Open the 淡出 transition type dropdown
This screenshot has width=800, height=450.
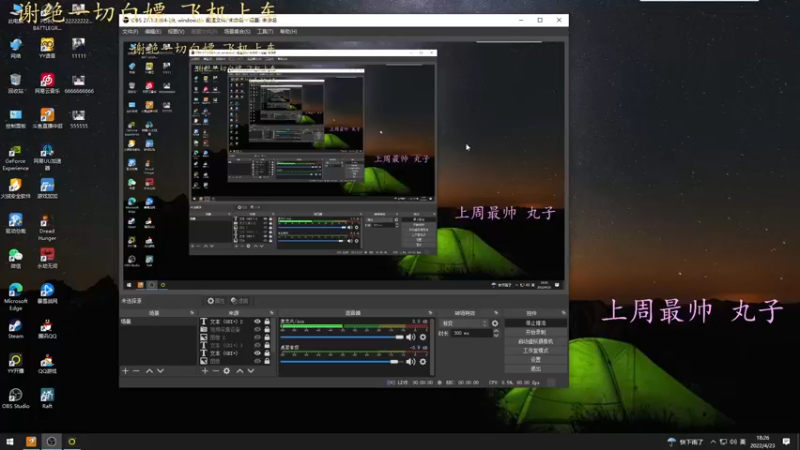click(x=464, y=323)
